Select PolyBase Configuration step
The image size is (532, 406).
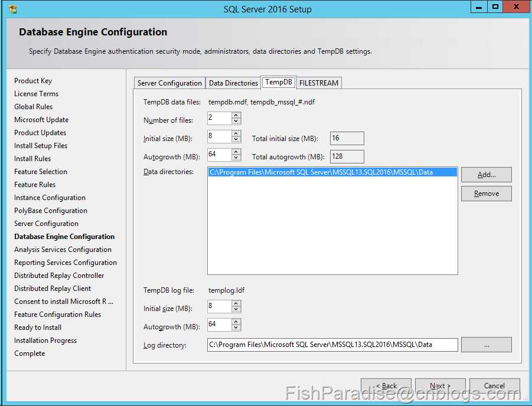click(51, 211)
